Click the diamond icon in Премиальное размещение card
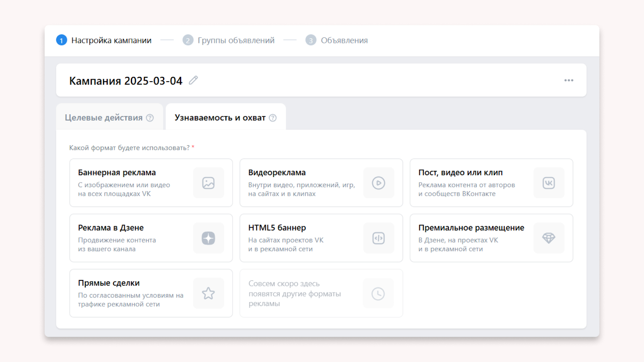Viewport: 644px width, 362px height. tap(549, 238)
